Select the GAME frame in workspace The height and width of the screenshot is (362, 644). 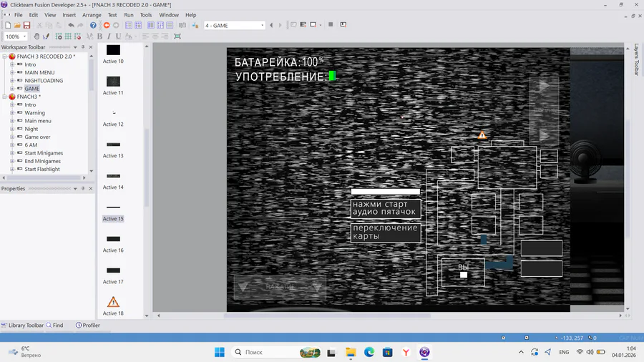click(x=32, y=89)
